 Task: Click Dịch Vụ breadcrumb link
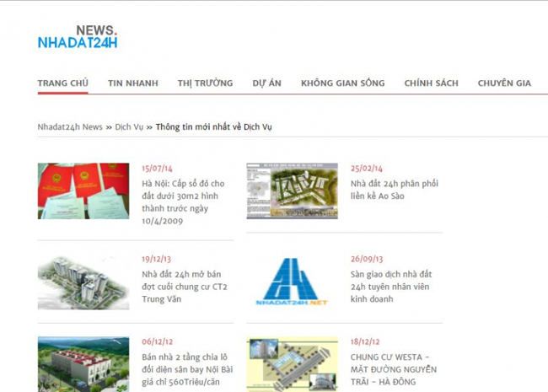(x=129, y=126)
